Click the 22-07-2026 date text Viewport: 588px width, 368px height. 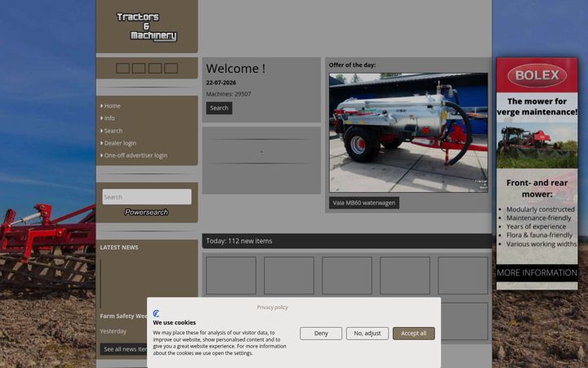220,83
